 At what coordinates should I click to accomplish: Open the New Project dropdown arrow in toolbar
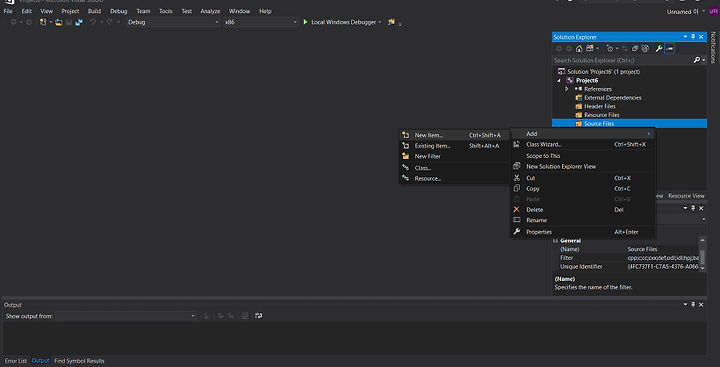[51, 22]
